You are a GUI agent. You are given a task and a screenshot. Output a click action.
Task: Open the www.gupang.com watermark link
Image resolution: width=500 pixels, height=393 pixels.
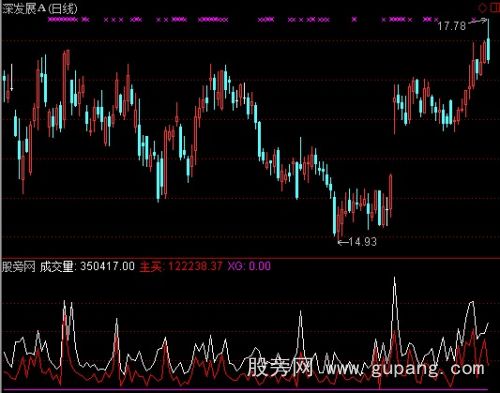pos(405,368)
